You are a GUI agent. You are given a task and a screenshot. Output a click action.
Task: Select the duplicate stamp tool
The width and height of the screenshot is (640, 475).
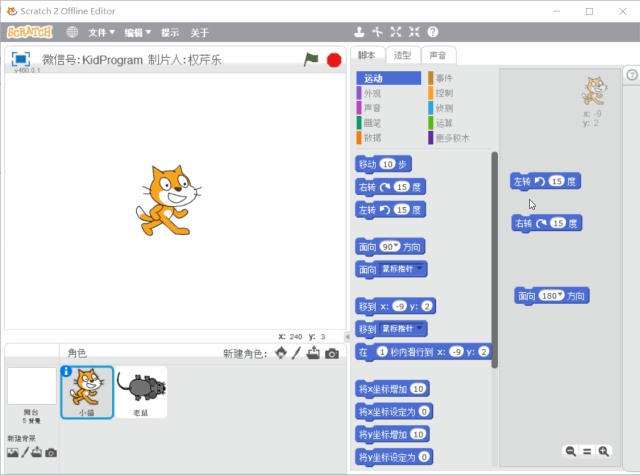359,32
